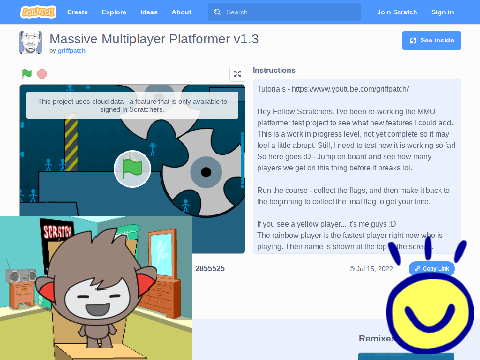Click the 2855525 view count text

[210, 268]
